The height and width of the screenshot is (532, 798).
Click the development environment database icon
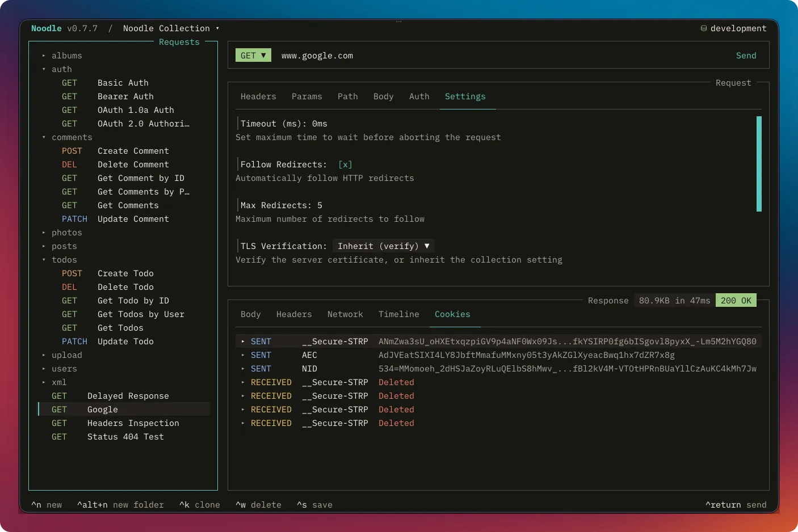tap(704, 28)
